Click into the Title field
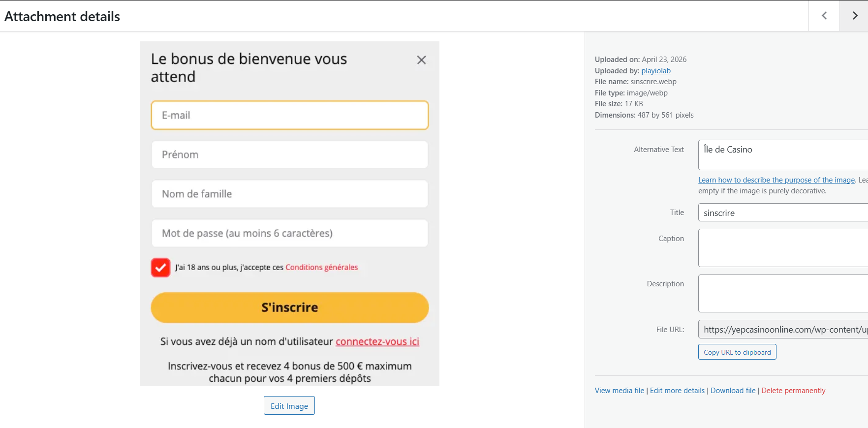The image size is (868, 428). pyautogui.click(x=782, y=213)
